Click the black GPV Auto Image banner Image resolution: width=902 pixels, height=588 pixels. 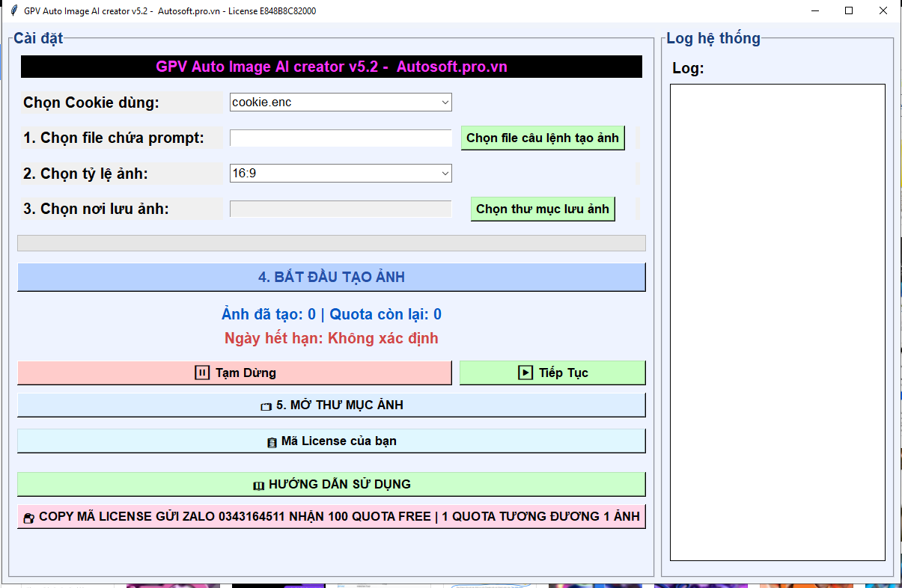[x=332, y=67]
